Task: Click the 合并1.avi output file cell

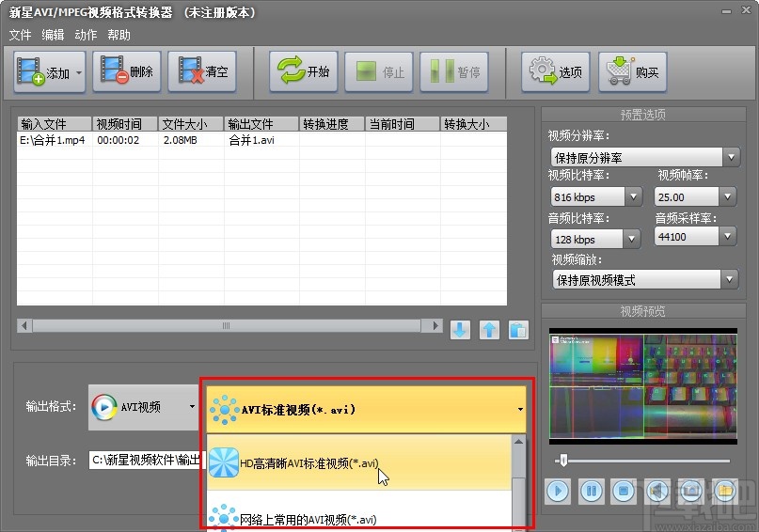Action: click(x=251, y=140)
